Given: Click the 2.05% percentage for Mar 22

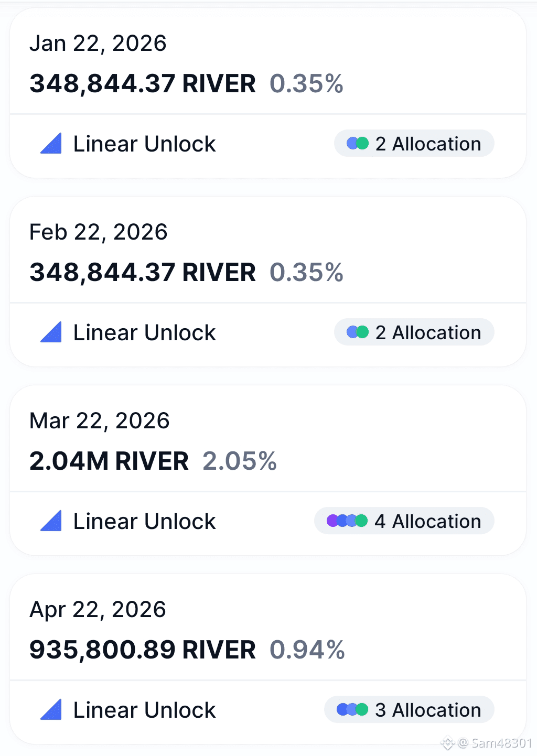Looking at the screenshot, I should click(240, 461).
